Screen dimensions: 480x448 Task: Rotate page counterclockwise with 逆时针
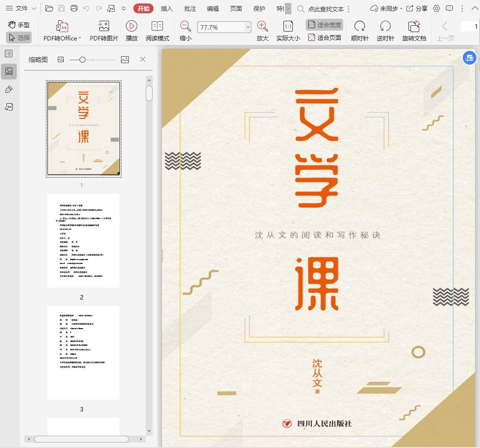click(x=385, y=27)
